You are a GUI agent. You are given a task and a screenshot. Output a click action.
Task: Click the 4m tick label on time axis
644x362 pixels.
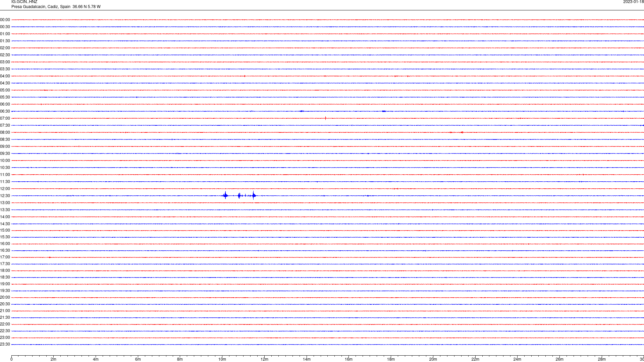(96, 359)
